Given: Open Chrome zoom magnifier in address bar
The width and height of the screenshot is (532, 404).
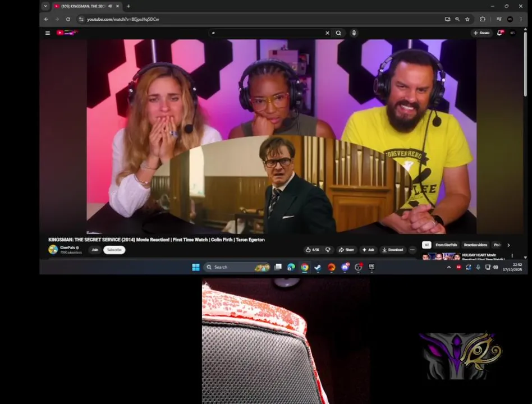Looking at the screenshot, I should click(x=457, y=19).
